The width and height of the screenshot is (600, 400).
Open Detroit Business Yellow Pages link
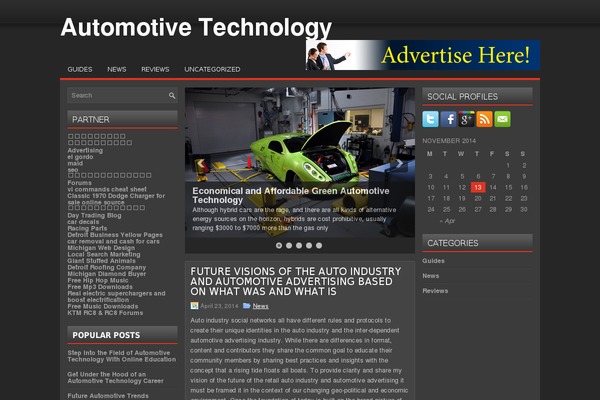(x=115, y=235)
